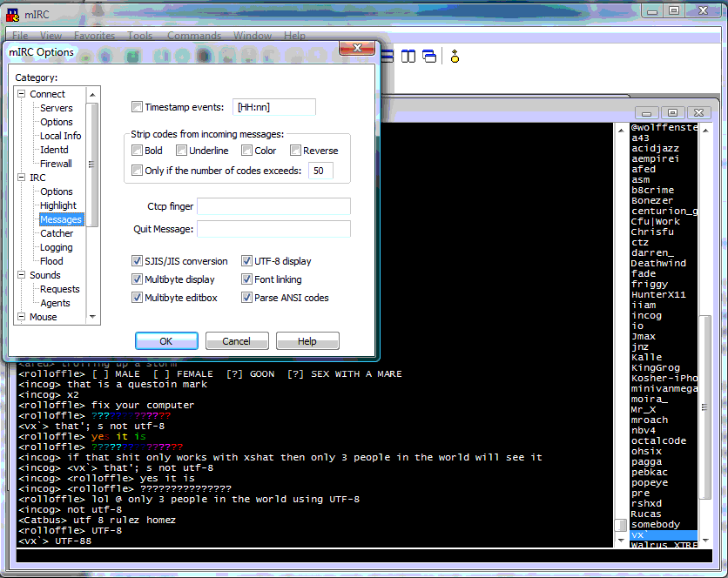Select Flood in the category tree
728x578 pixels.
point(51,261)
